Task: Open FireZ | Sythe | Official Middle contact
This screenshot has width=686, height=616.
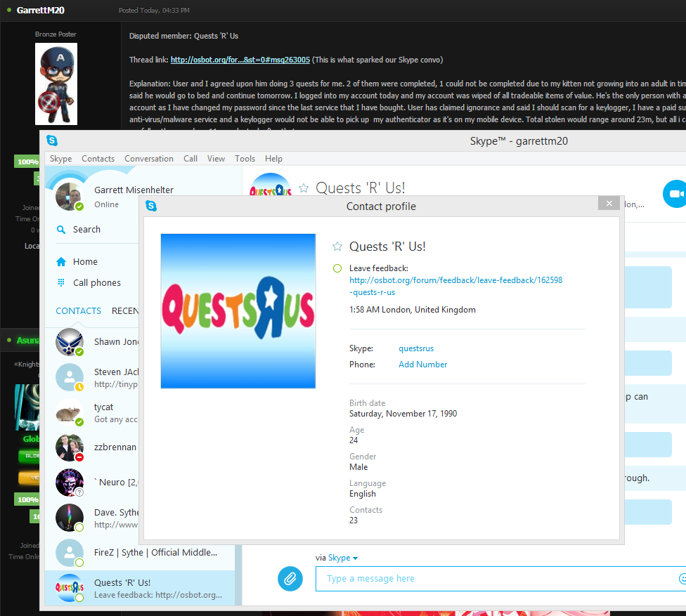Action: (140, 553)
